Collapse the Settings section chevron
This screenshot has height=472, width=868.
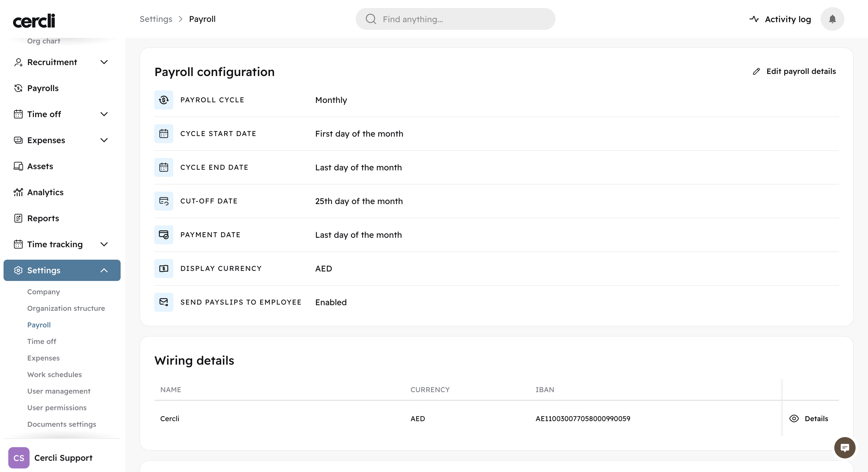point(104,270)
